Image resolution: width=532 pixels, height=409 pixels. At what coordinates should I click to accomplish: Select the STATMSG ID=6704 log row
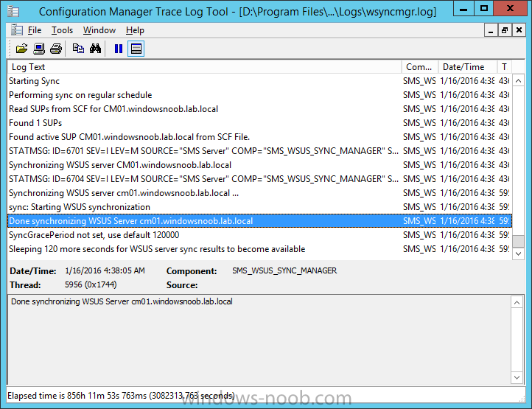point(259,179)
